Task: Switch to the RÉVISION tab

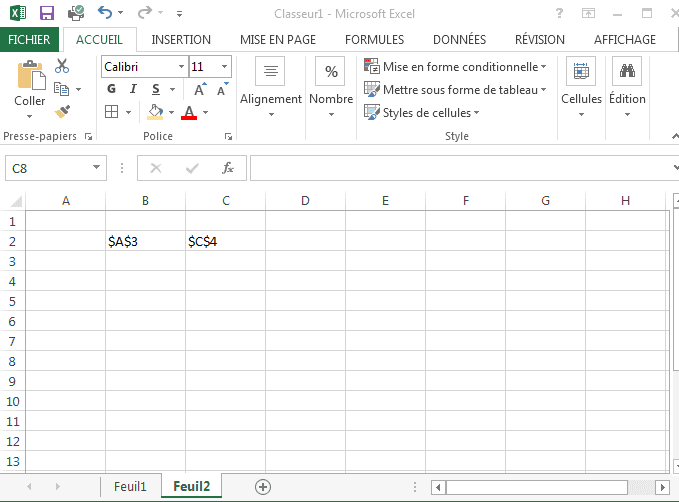Action: pos(540,39)
